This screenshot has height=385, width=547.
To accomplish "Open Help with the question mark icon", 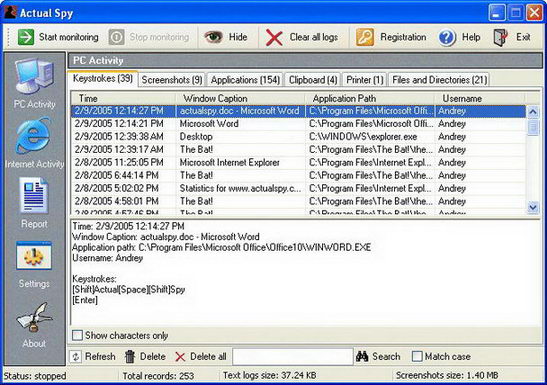I will [x=447, y=37].
